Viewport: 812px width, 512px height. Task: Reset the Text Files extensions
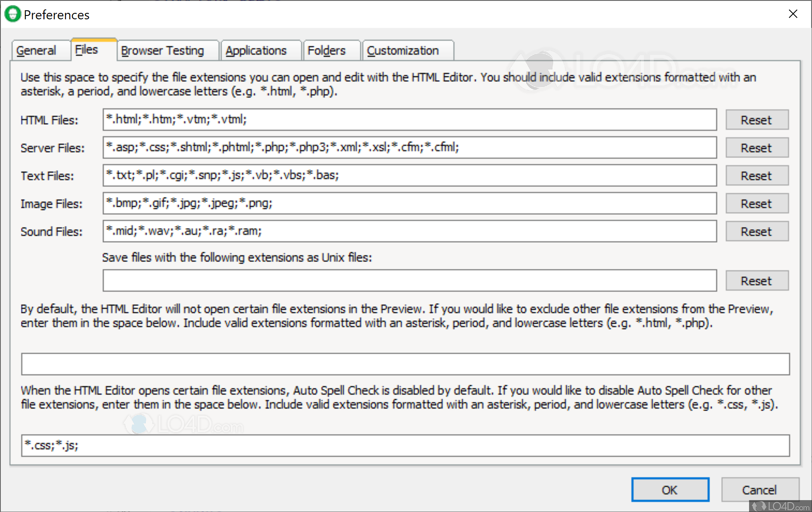tap(756, 176)
